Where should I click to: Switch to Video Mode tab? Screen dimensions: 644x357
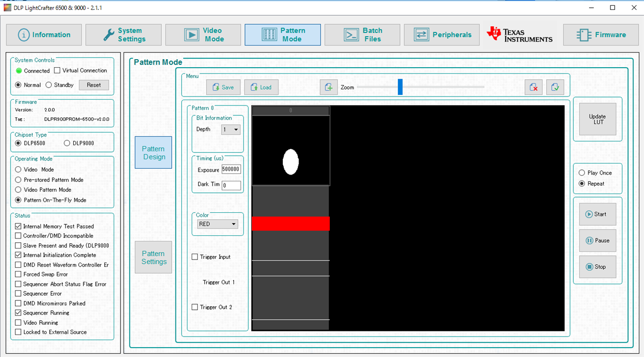click(203, 35)
